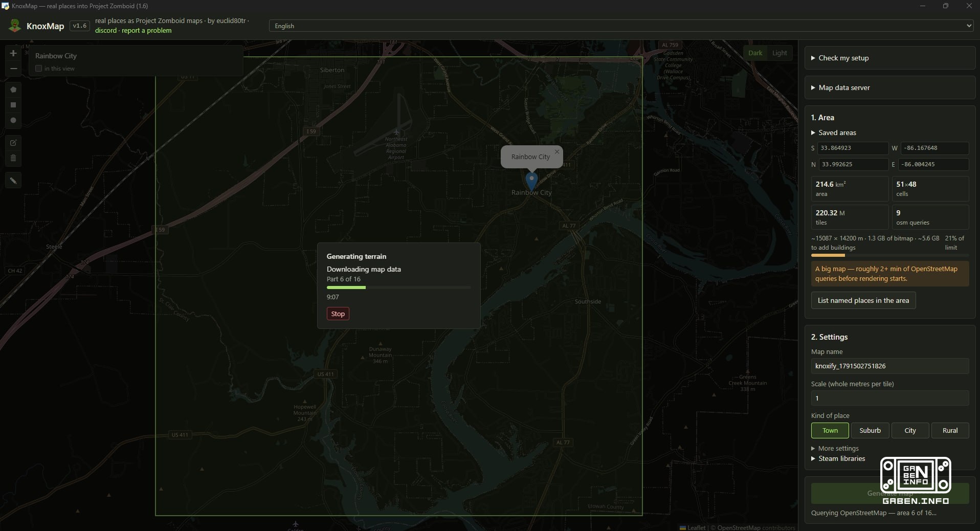Select Town as kind of place
980x531 pixels.
pyautogui.click(x=830, y=430)
